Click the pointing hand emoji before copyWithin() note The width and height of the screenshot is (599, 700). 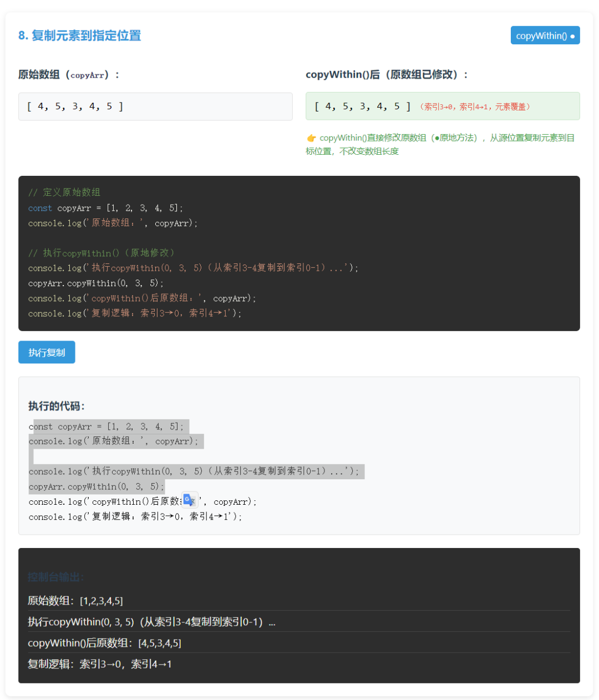(311, 138)
